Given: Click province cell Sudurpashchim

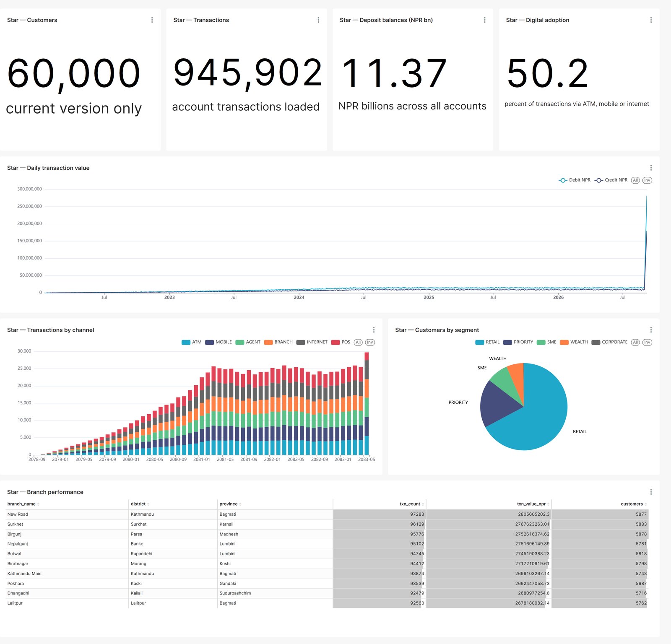Looking at the screenshot, I should tap(275, 593).
